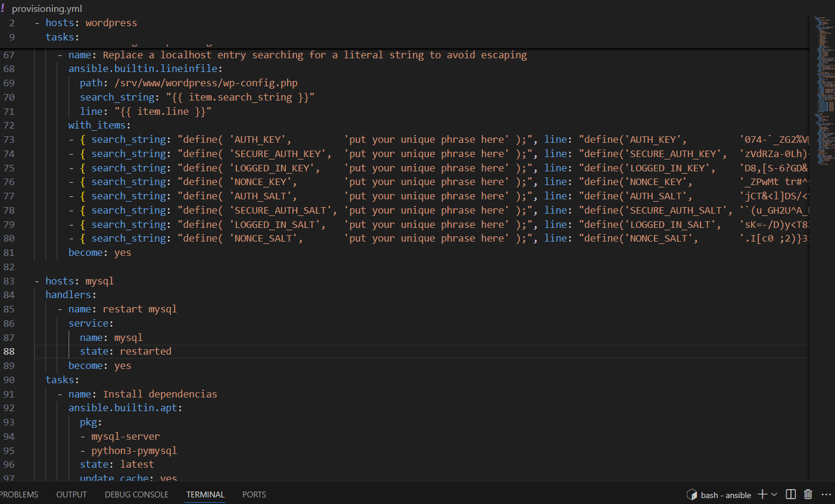835x504 pixels.
Task: Open more terminal panel actions
Action: tap(826, 494)
